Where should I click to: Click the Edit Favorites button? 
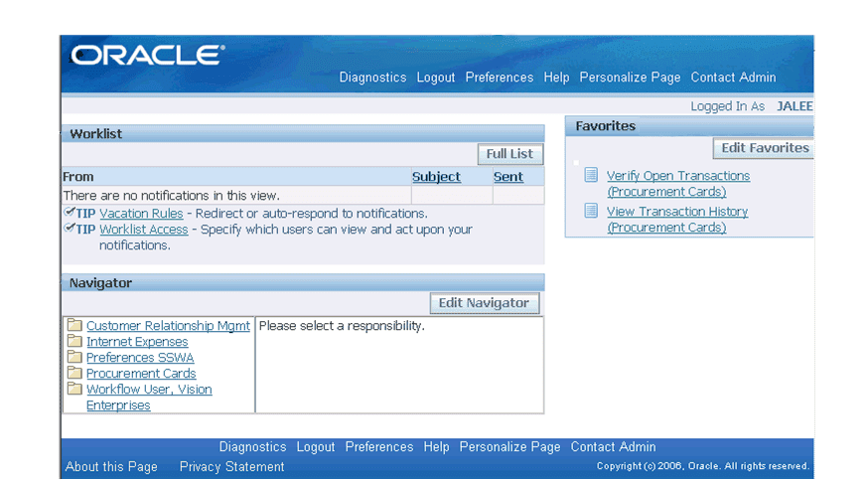tap(765, 148)
